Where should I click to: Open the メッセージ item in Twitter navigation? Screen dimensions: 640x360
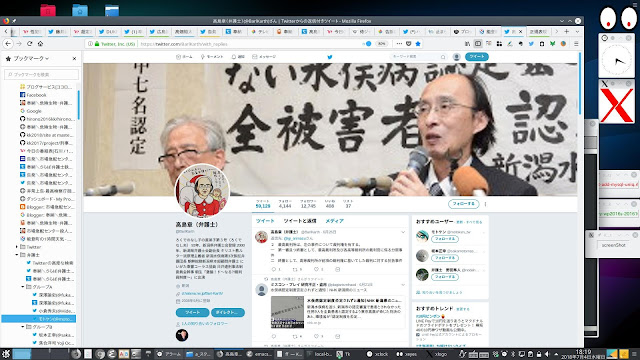[264, 57]
